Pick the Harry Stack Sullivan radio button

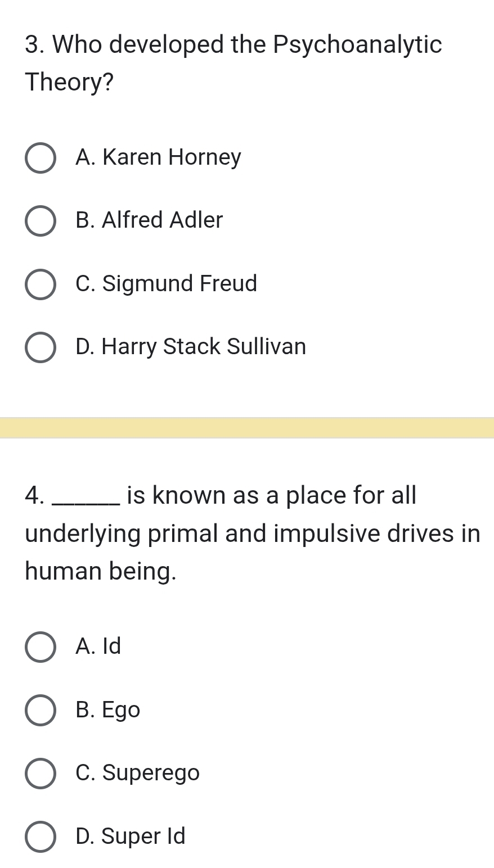(41, 347)
